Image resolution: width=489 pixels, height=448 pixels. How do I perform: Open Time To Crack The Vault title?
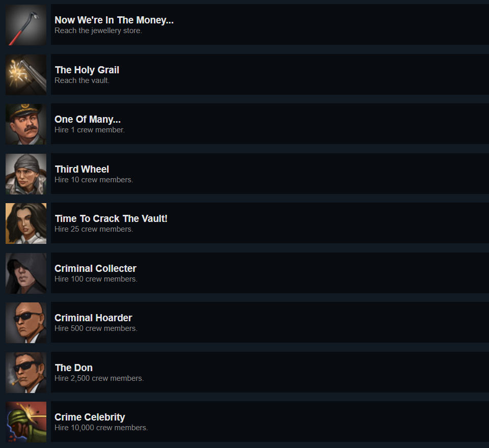(111, 218)
